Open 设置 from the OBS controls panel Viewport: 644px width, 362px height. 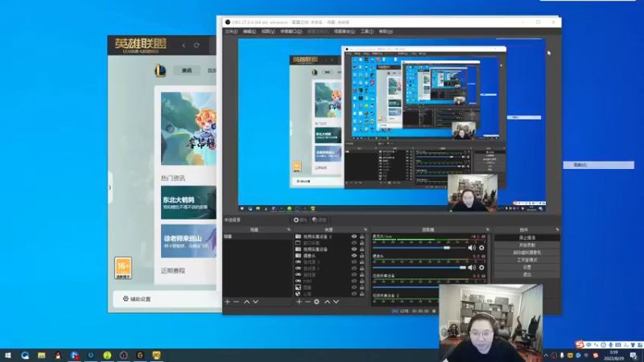pyautogui.click(x=527, y=267)
